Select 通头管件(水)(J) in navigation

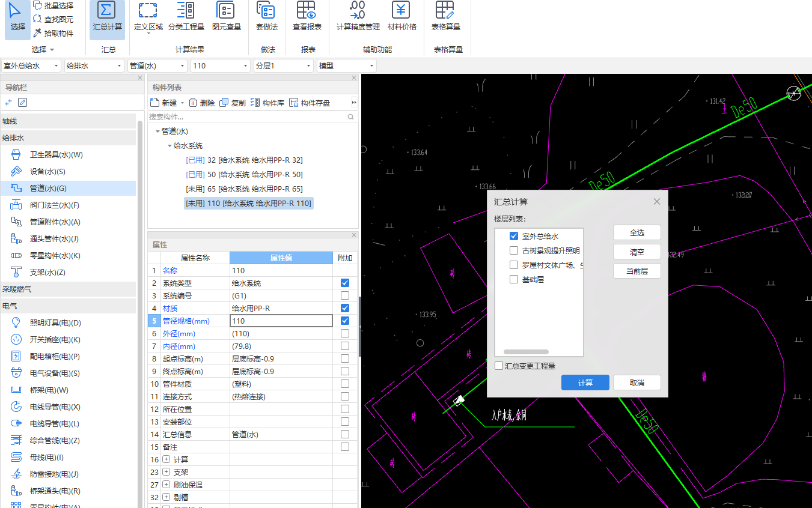(68, 239)
